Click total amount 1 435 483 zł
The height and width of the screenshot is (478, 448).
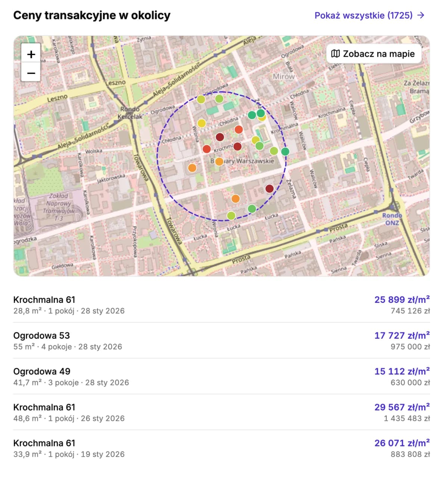[x=407, y=418]
